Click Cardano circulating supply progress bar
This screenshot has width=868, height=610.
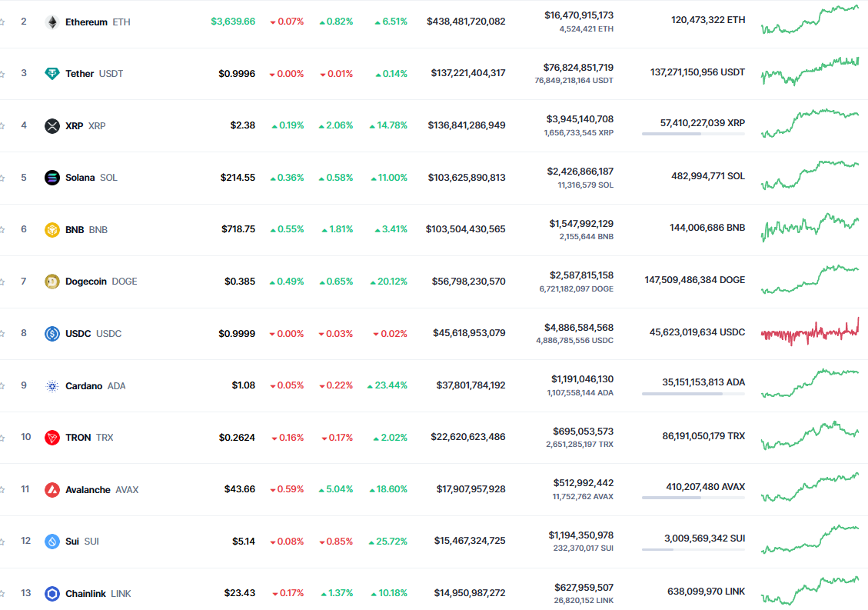point(693,394)
